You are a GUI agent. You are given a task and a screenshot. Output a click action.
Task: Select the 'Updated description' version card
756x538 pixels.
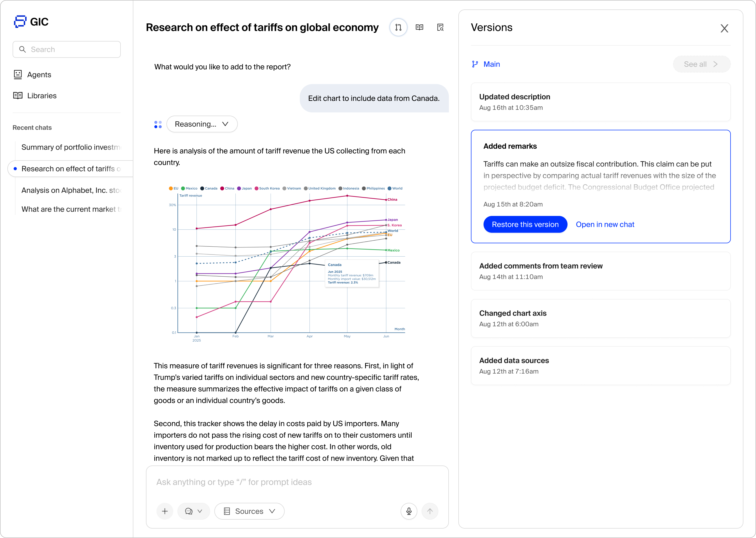click(600, 102)
